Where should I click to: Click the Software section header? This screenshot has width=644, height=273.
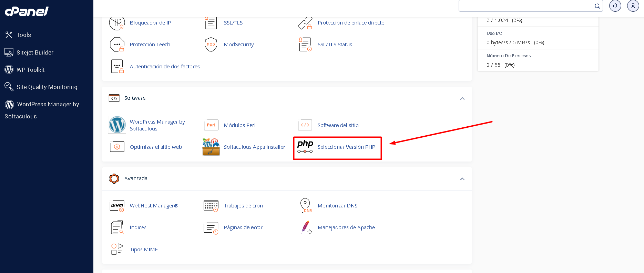pos(287,98)
